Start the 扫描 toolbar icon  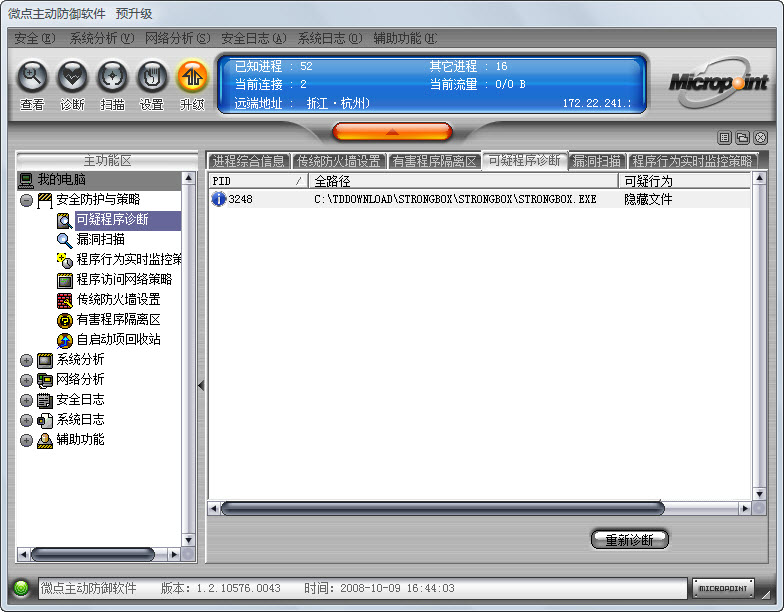112,78
